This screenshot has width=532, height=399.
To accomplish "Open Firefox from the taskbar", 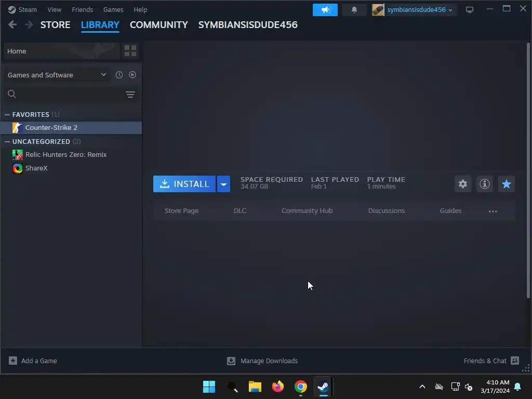I will click(x=278, y=387).
